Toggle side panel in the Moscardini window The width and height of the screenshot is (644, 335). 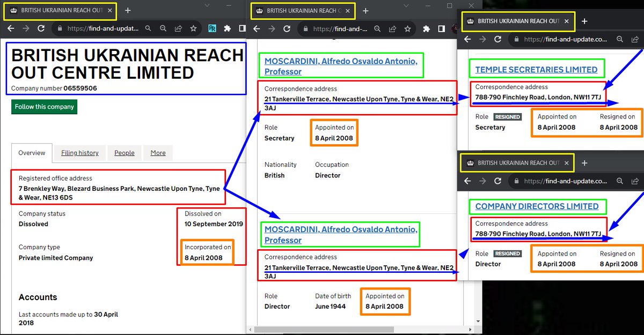click(x=441, y=29)
